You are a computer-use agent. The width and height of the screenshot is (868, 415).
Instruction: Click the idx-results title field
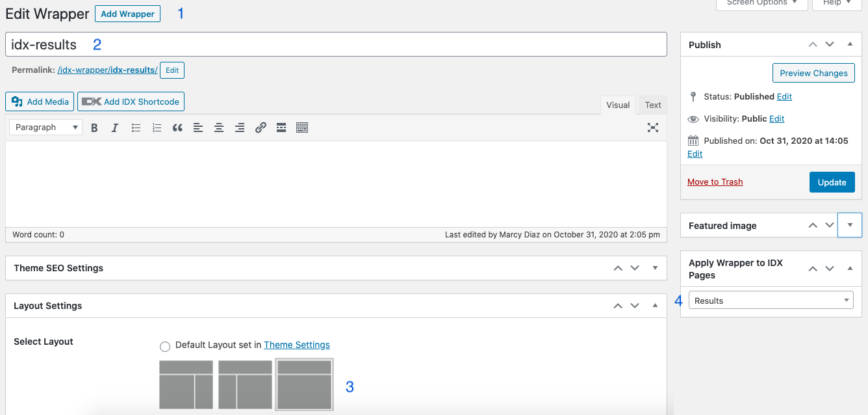pos(336,44)
